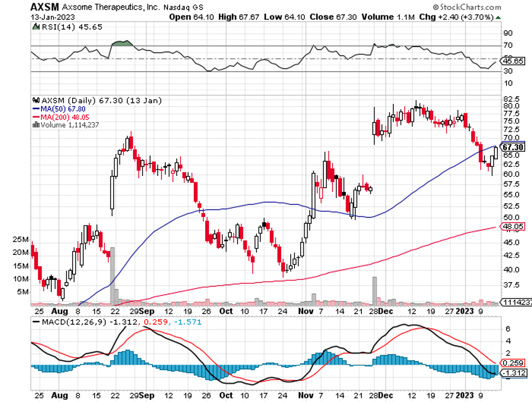The width and height of the screenshot is (532, 402).
Task: Click the red 0.259 signal value in MACD legend
Action: [156, 322]
